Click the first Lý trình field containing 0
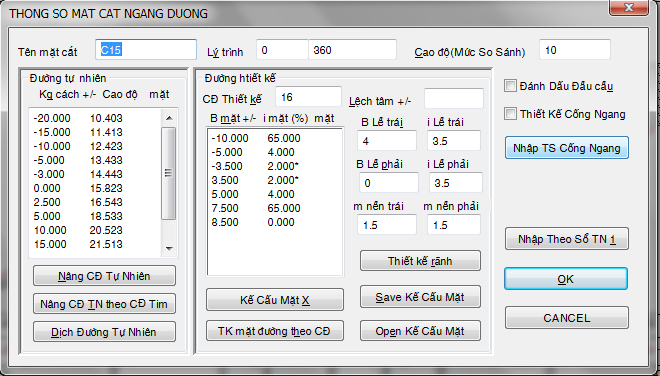 coord(282,50)
